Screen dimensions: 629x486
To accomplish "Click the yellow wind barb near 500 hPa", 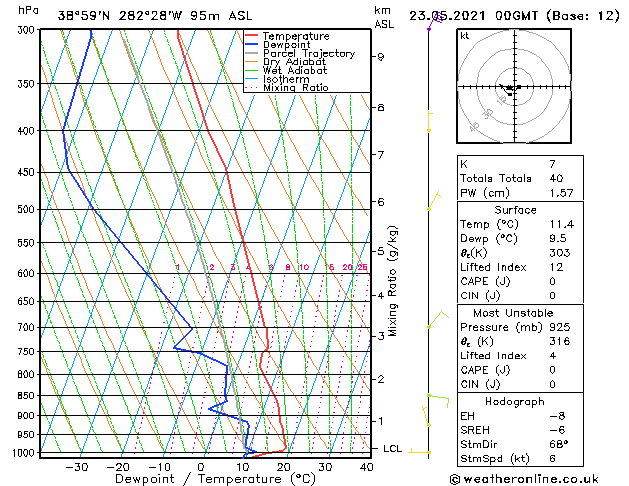I will click(x=434, y=200).
